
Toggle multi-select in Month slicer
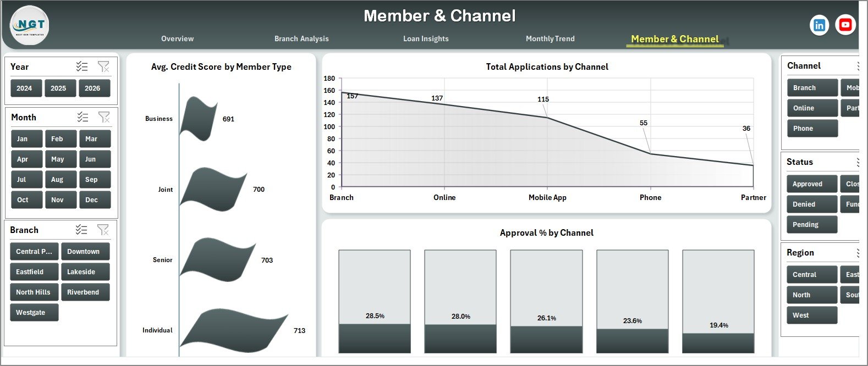[x=83, y=117]
